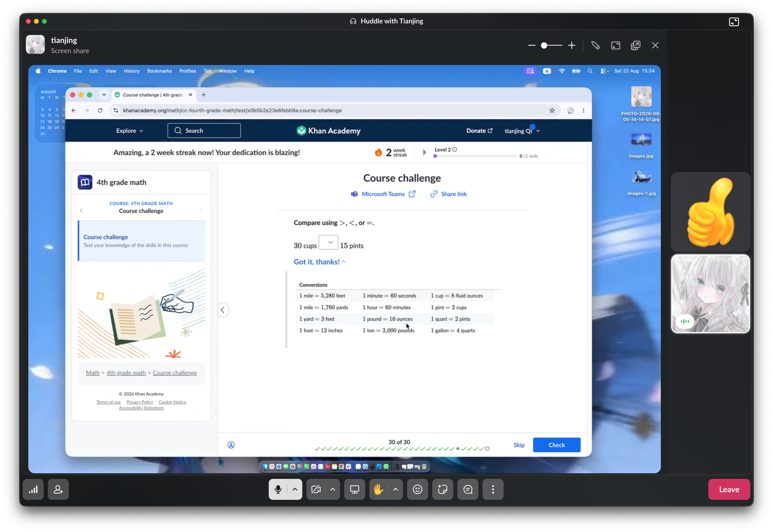Bookmark the page with the star icon
This screenshot has height=532, width=773.
coord(552,110)
